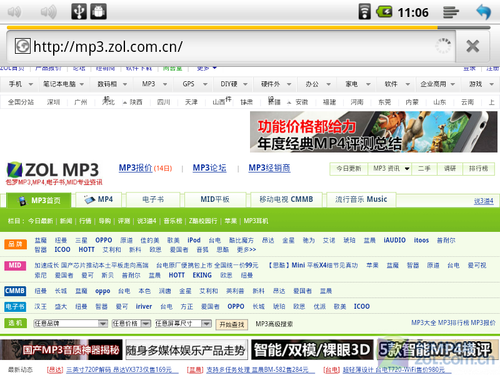The image size is (500, 375).
Task: Open the Android debug notification icon
Action: coord(99,12)
